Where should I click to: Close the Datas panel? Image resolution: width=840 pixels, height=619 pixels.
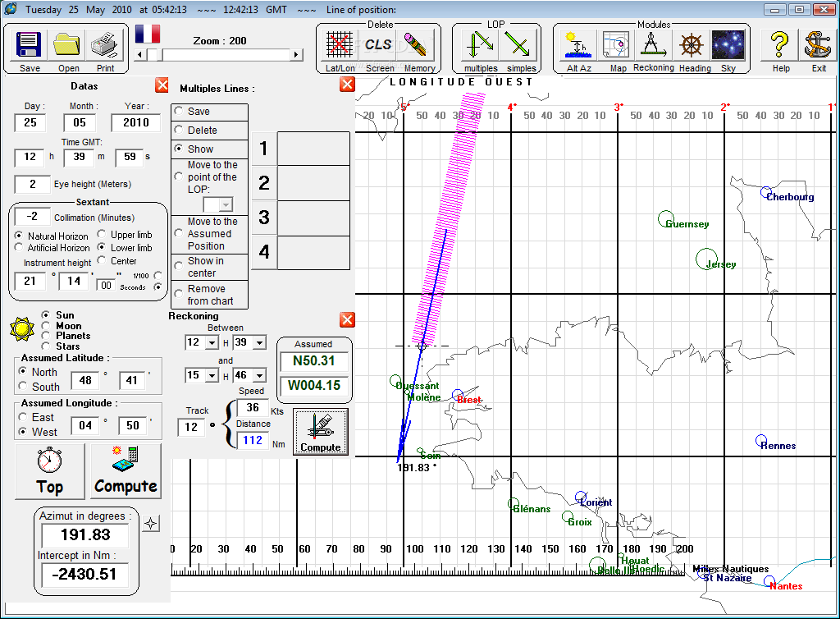click(162, 85)
